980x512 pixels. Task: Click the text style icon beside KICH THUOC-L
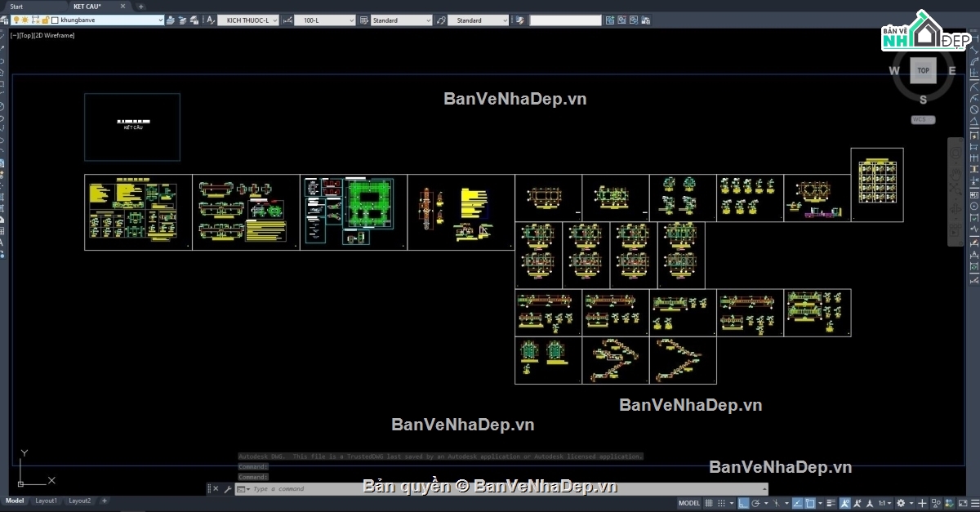pos(211,20)
